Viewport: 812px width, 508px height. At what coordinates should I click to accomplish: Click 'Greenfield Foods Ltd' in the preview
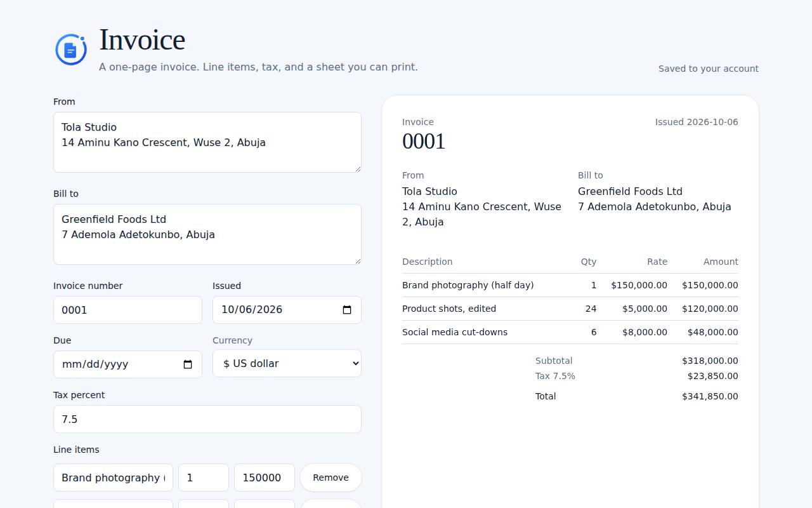(630, 191)
